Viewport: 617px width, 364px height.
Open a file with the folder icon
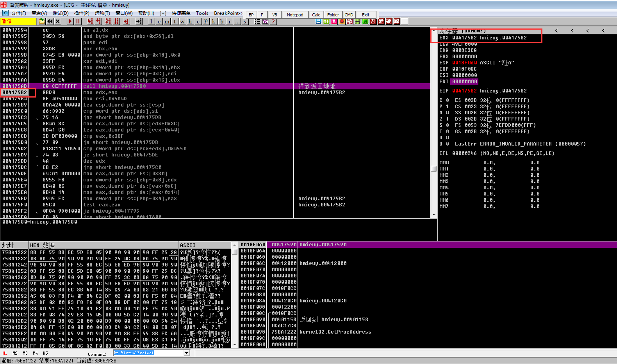(x=42, y=21)
